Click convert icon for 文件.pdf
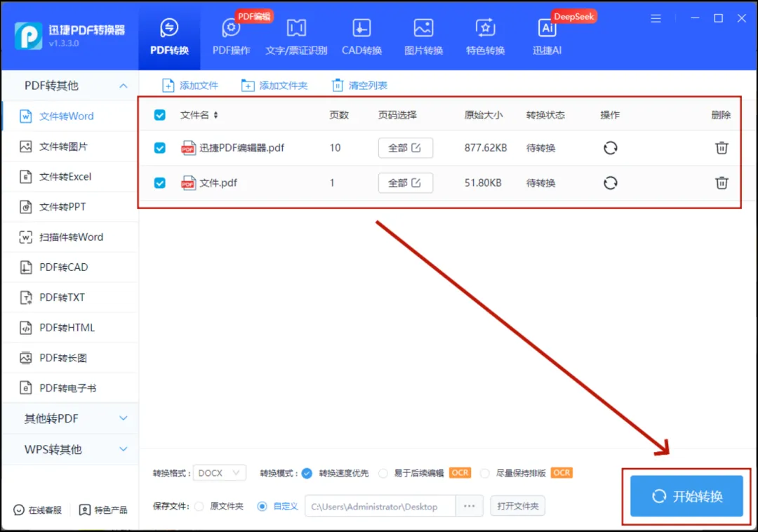The width and height of the screenshot is (758, 532). pyautogui.click(x=610, y=183)
